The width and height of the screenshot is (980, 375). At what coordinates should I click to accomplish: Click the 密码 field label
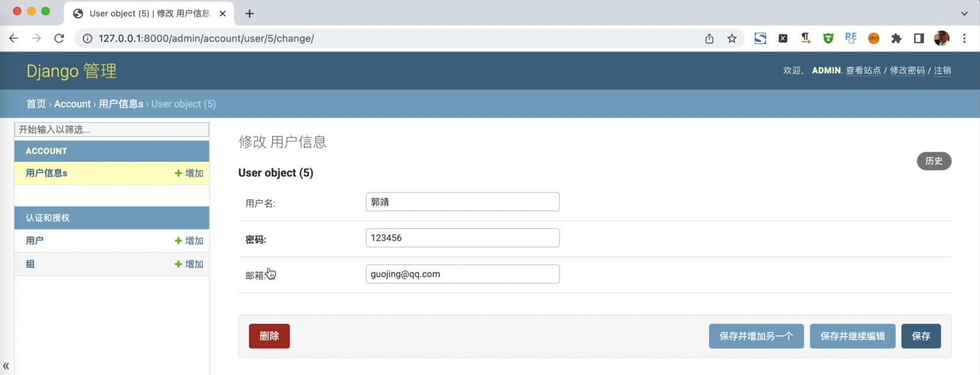click(256, 239)
